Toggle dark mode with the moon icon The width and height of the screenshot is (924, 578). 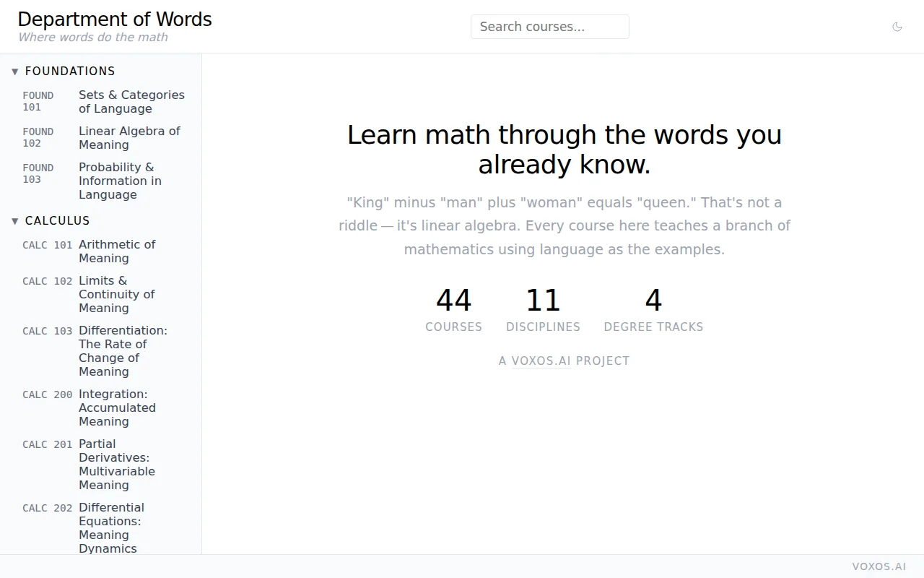[897, 27]
